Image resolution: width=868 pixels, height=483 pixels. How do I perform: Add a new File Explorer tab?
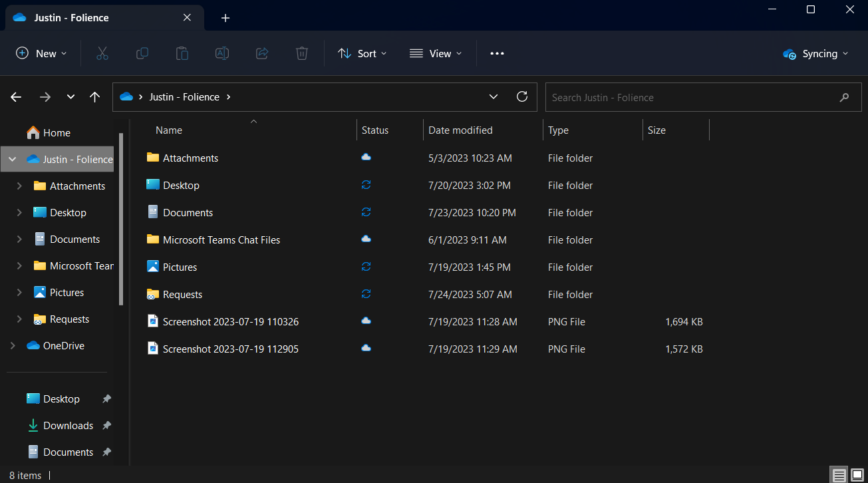[x=225, y=18]
